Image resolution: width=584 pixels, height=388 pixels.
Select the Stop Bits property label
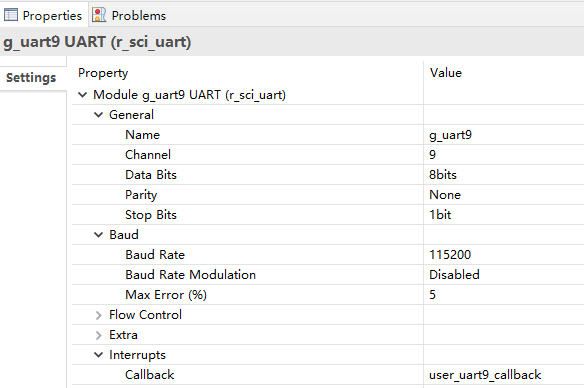[151, 215]
